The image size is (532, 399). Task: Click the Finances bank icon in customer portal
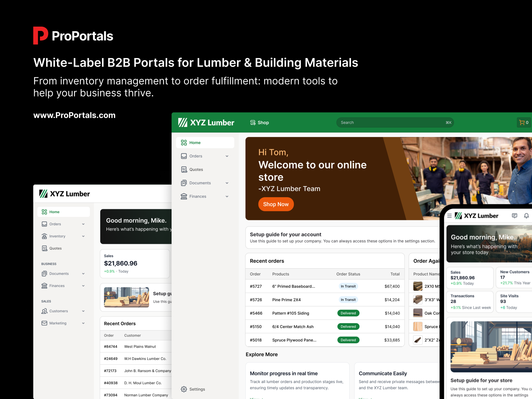(x=184, y=196)
